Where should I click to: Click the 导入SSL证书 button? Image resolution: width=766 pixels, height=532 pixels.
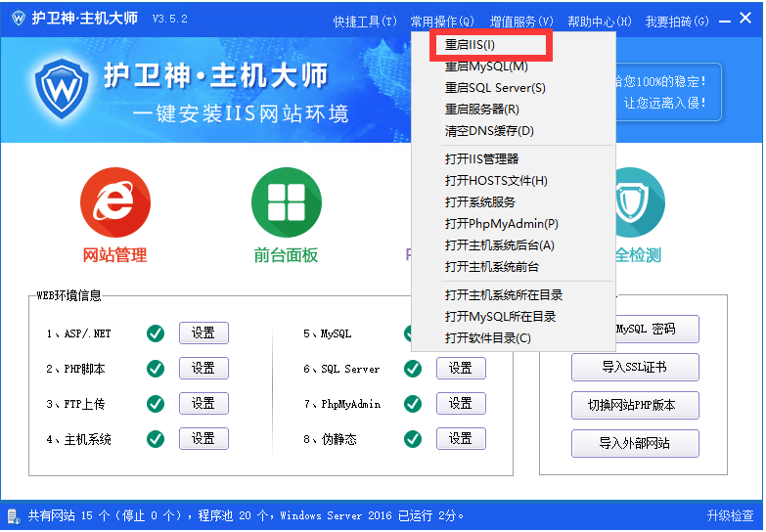coord(635,367)
